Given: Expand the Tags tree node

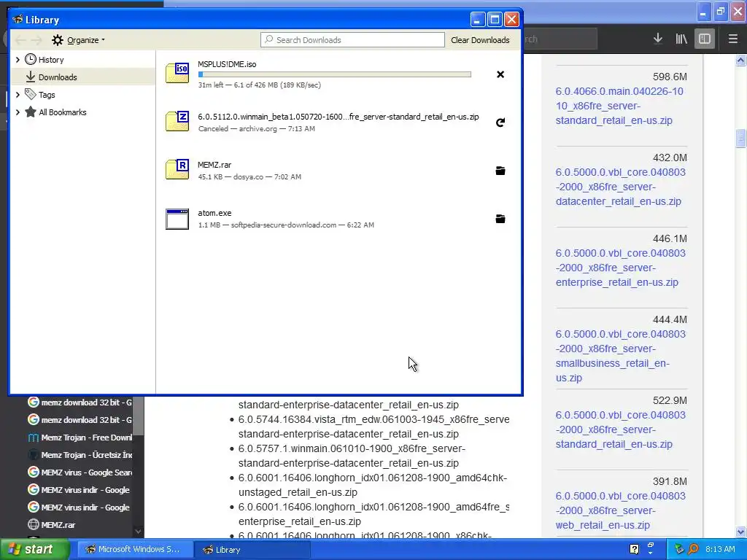Looking at the screenshot, I should pyautogui.click(x=18, y=95).
